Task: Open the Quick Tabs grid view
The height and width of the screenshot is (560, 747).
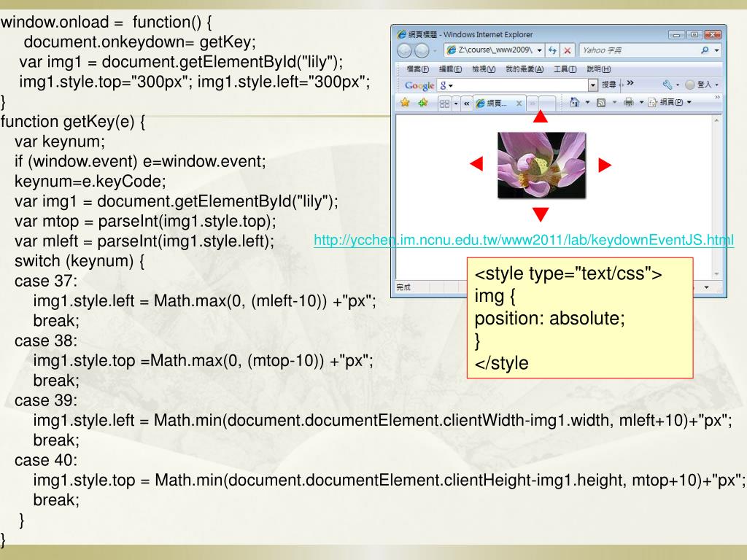Action: coord(444,104)
